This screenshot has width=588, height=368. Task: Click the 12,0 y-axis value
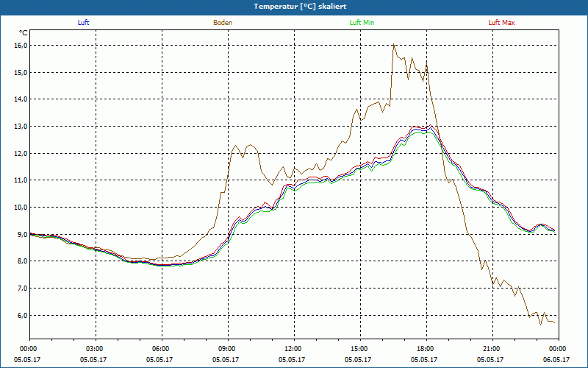(x=21, y=153)
